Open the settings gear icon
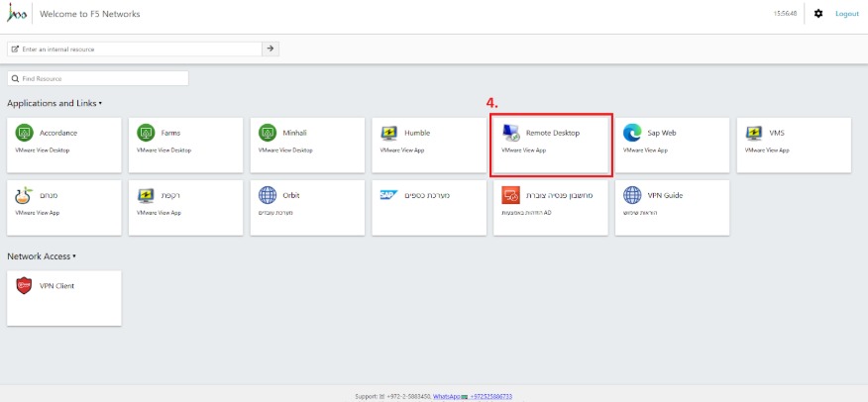Screen dimensions: 868x402 (x=817, y=14)
